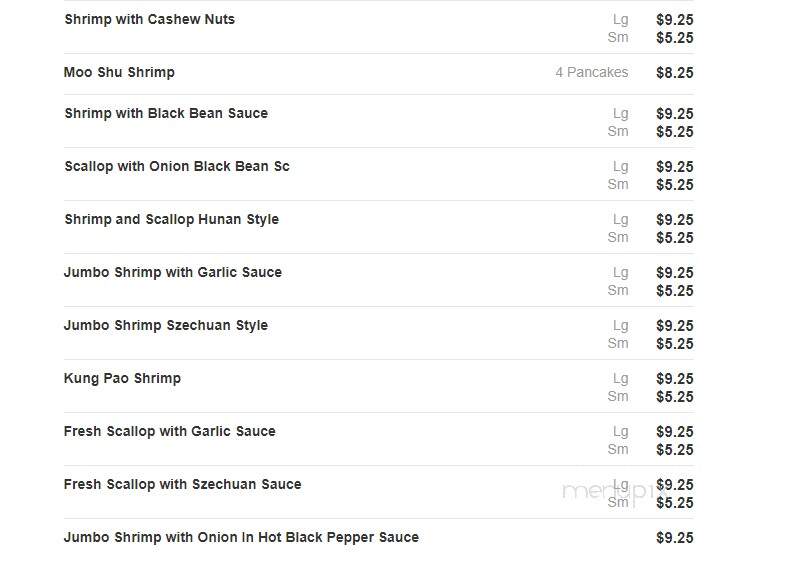The image size is (795, 574).
Task: Click Jumbo Shrimp with Garlic Sauce
Action: pos(172,272)
